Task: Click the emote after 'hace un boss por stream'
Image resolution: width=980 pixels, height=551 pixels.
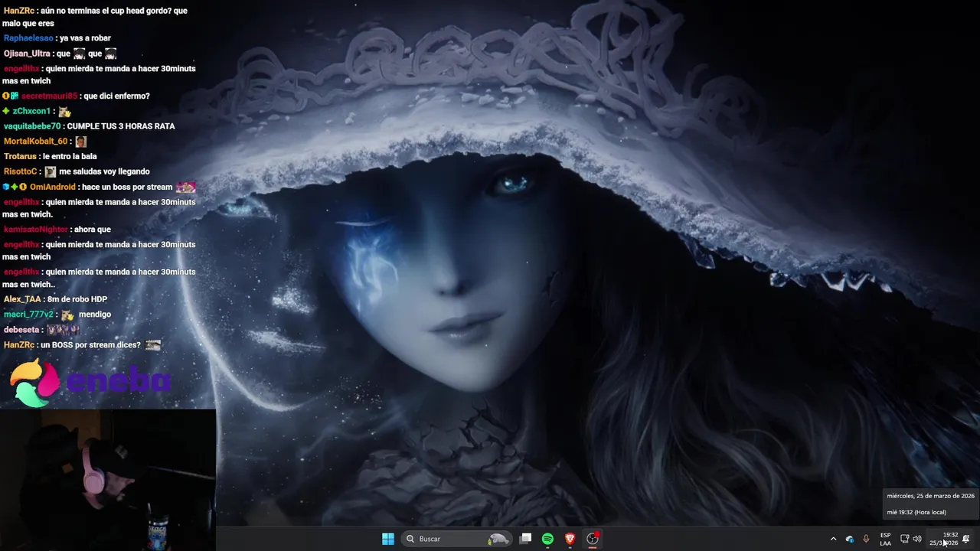Action: click(x=186, y=187)
